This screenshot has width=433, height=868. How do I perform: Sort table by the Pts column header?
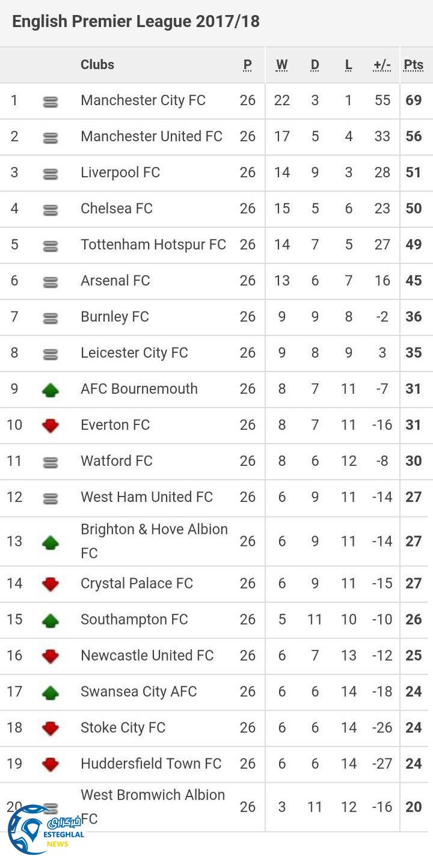click(x=413, y=65)
